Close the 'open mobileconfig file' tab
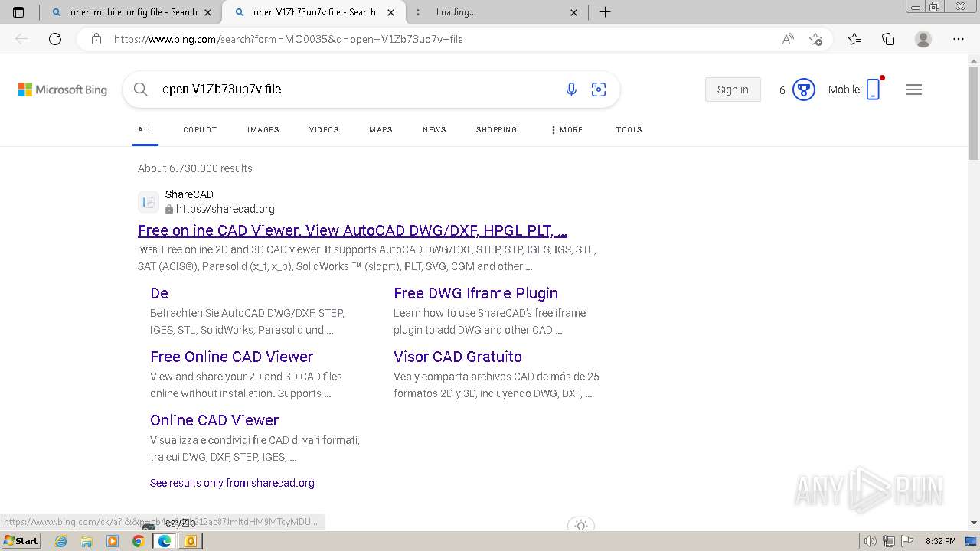980x551 pixels. point(209,12)
